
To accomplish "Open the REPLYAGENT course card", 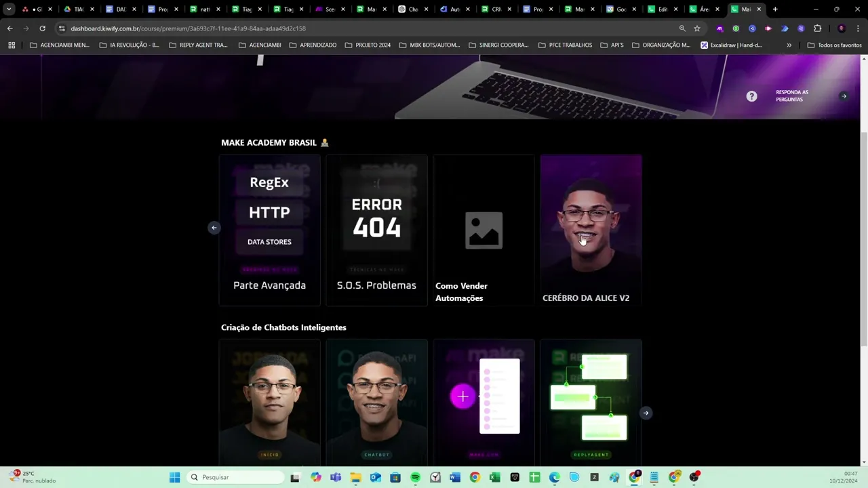I will click(591, 403).
